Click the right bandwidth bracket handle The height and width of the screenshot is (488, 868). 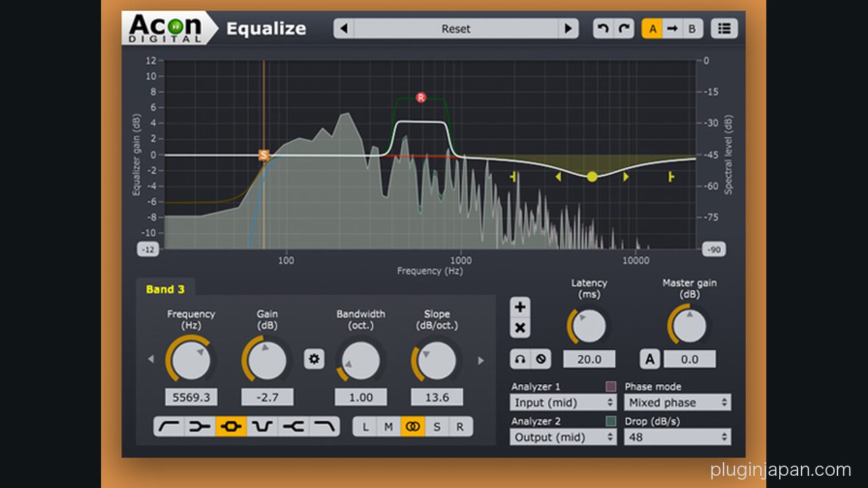click(671, 177)
